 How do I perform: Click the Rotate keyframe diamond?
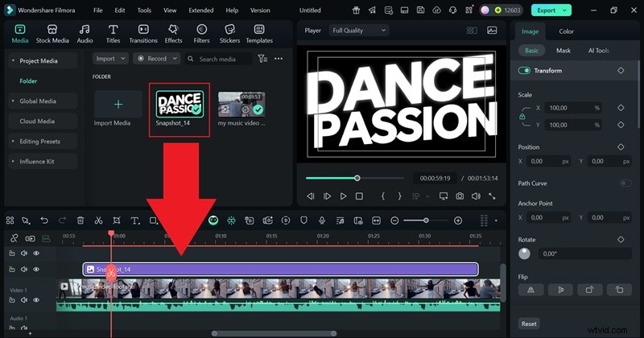621,240
